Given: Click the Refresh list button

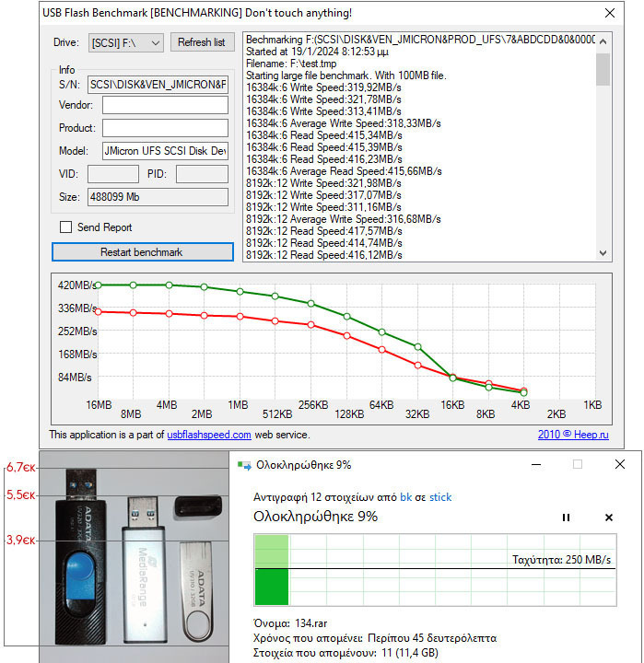Looking at the screenshot, I should click(x=201, y=42).
